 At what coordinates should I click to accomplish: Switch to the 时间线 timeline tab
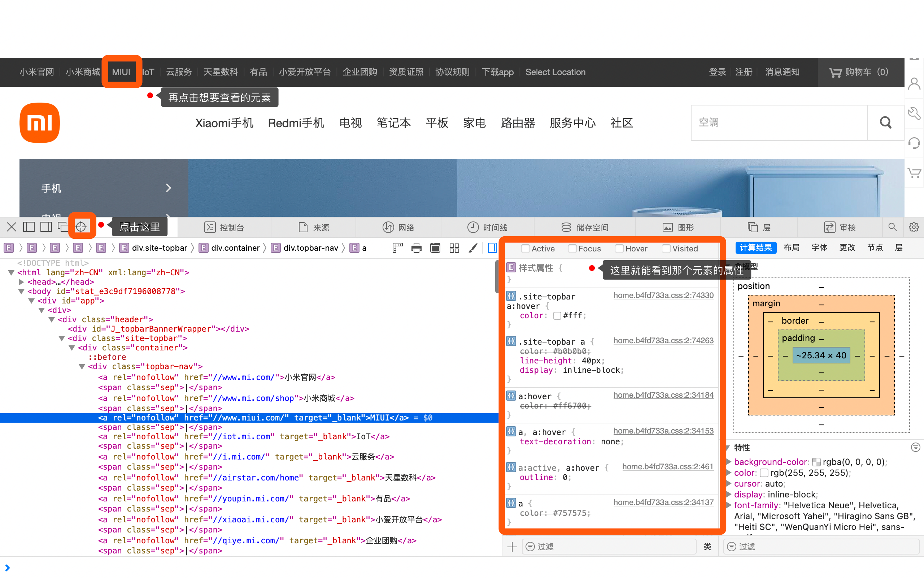tap(488, 228)
